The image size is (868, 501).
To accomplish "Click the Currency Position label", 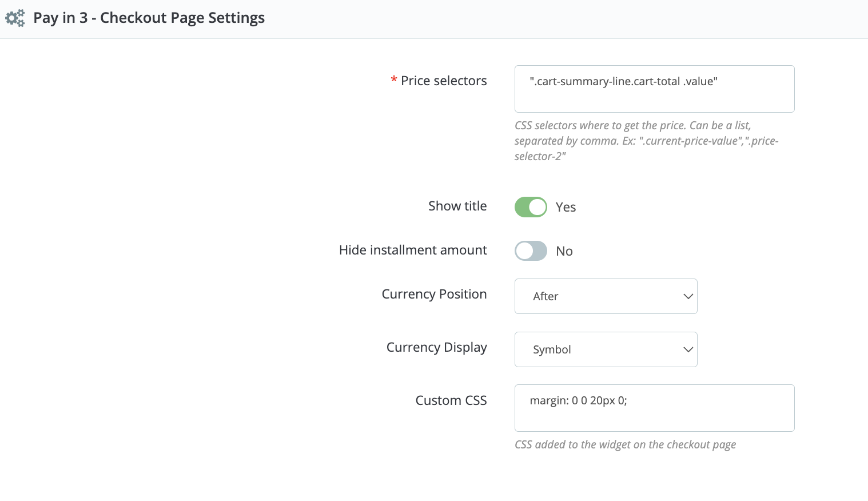I will (434, 294).
